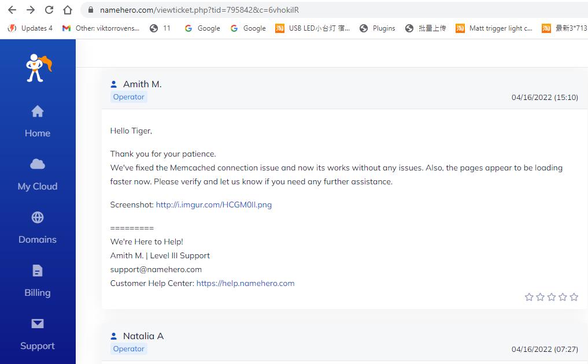Viewport: 588px width, 364px height.
Task: Open Billing document icon in sidebar
Action: [x=38, y=271]
